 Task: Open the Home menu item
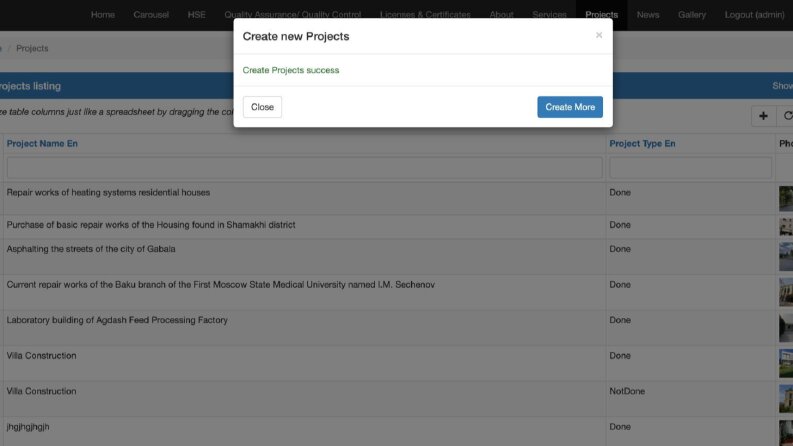(x=103, y=15)
